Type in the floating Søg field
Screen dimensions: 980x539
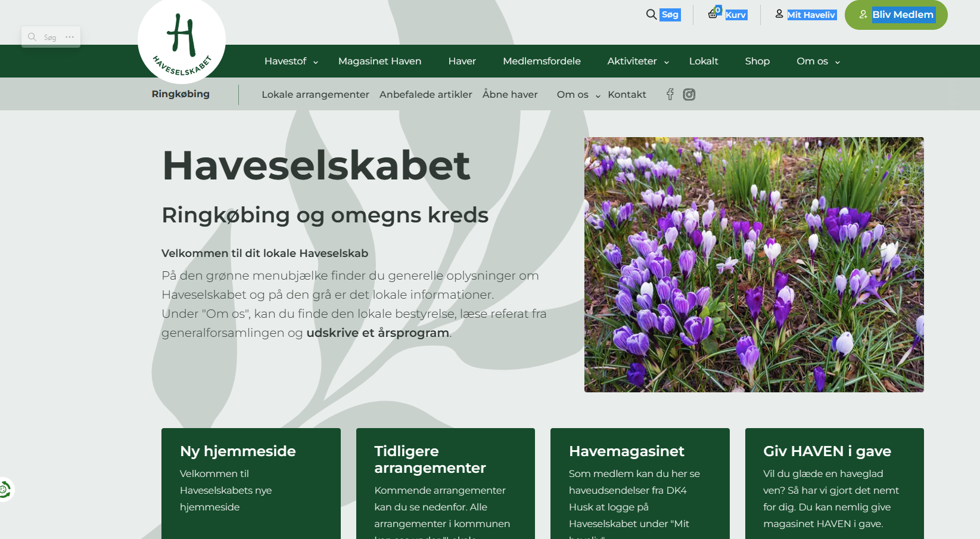51,38
